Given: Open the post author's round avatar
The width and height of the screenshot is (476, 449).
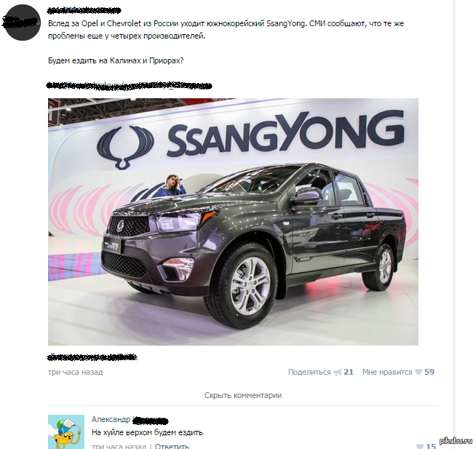Looking at the screenshot, I should coord(22,22).
